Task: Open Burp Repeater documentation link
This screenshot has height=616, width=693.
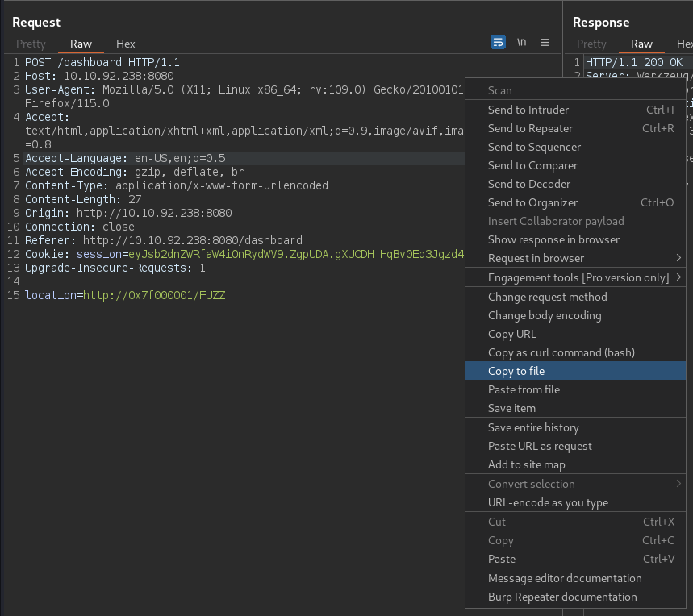Action: (562, 597)
